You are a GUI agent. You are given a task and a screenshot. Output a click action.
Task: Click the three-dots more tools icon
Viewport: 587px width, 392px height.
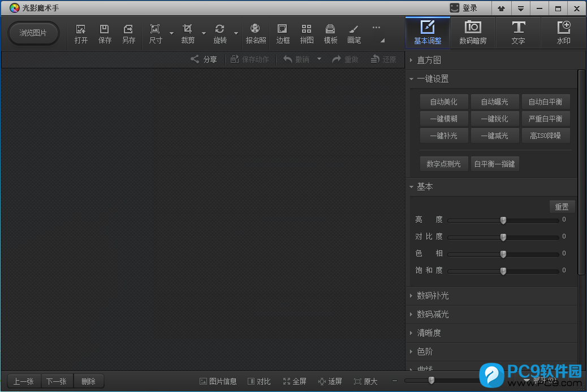pos(376,27)
